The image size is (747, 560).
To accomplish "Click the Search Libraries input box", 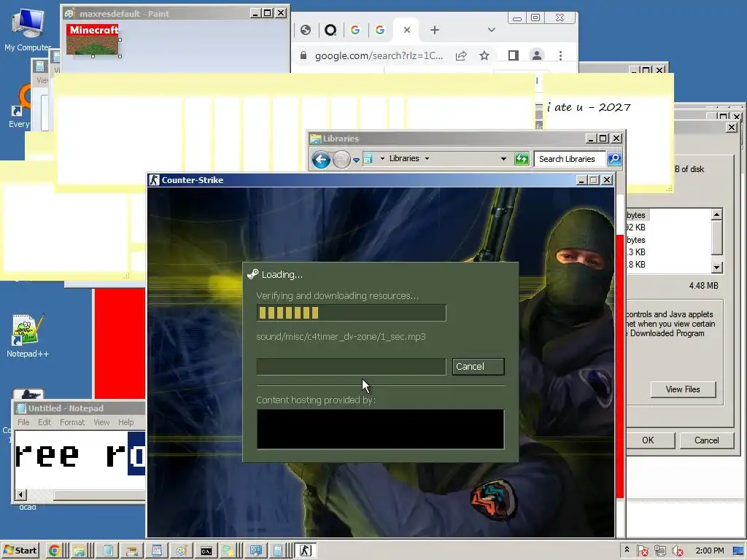I will (570, 158).
